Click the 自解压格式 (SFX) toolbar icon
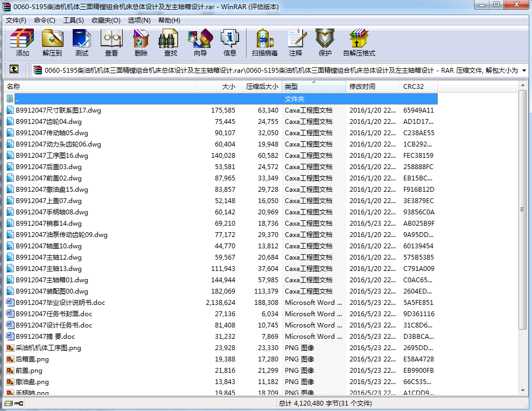Image resolution: width=532 pixels, height=411 pixels. [x=359, y=43]
